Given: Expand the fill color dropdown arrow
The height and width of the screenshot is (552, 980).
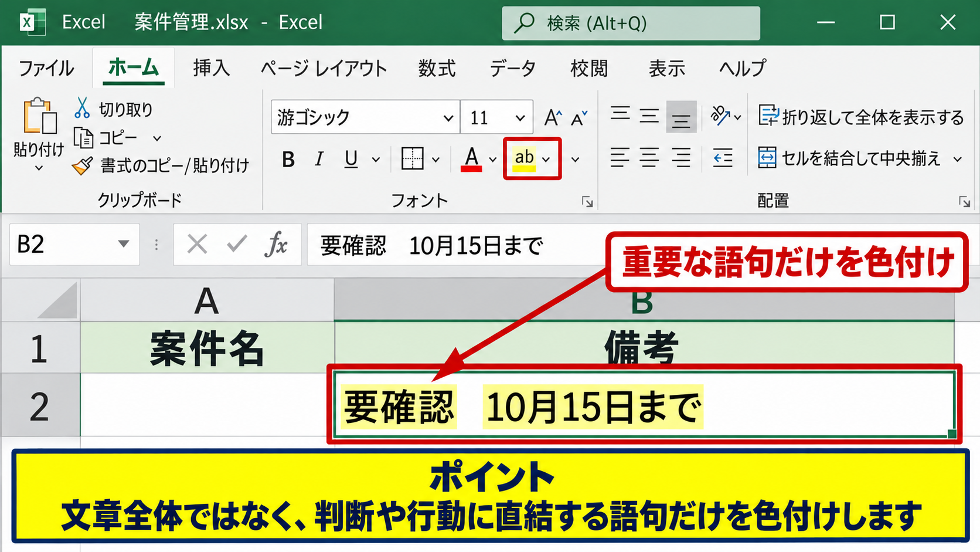Looking at the screenshot, I should coord(546,160).
